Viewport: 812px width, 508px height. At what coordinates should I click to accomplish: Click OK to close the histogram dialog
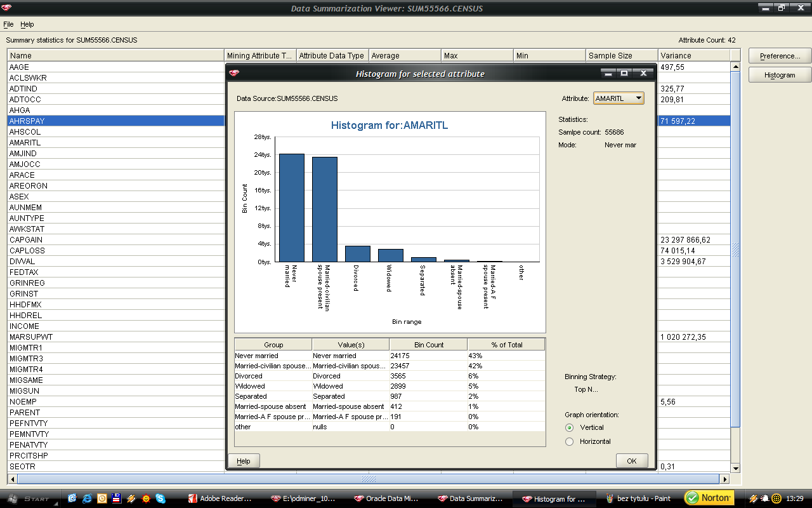pyautogui.click(x=632, y=461)
